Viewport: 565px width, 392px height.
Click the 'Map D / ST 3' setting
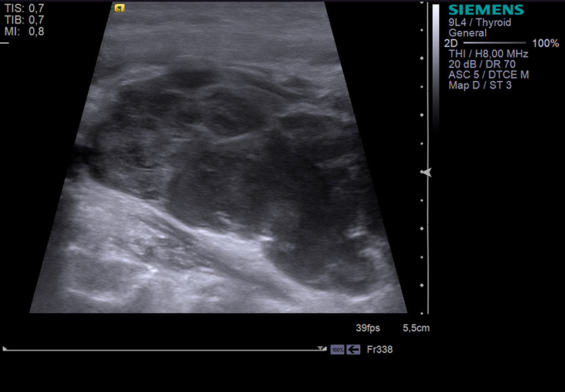pos(480,85)
